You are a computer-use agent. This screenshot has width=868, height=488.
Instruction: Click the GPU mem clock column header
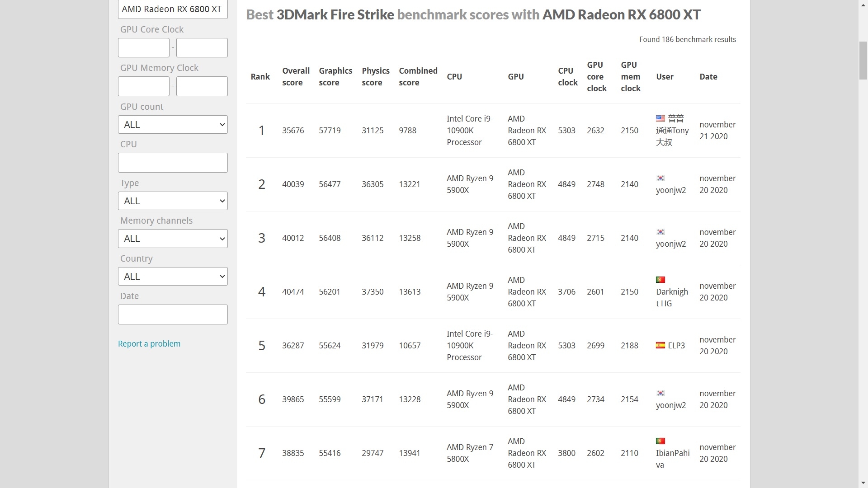click(631, 77)
